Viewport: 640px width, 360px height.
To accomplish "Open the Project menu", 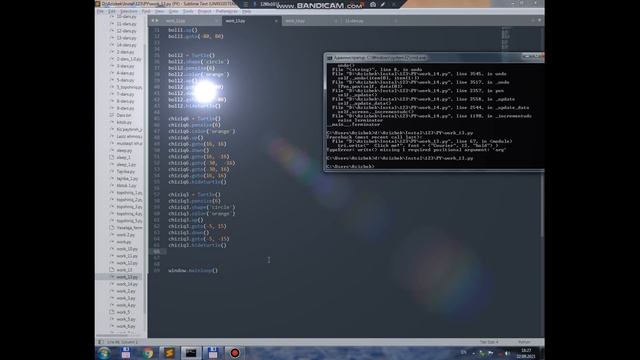I will (204, 11).
